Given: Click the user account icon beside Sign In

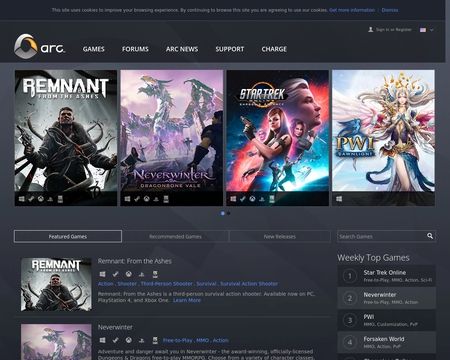Looking at the screenshot, I should pyautogui.click(x=370, y=30).
